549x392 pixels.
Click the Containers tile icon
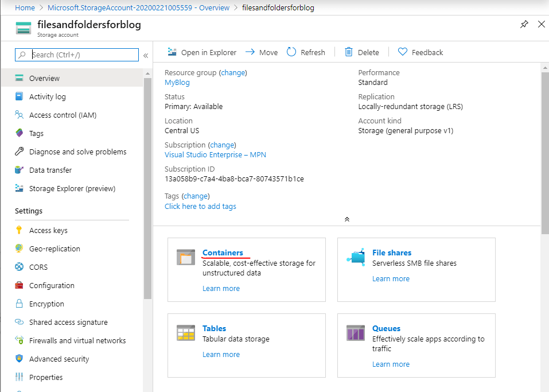(x=186, y=258)
